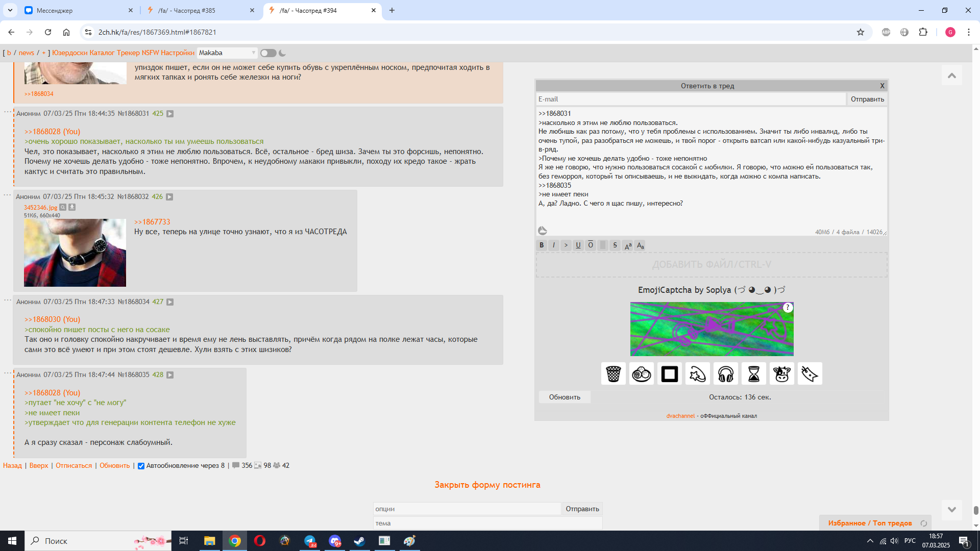Apply bold formatting in reply form
The width and height of the screenshot is (980, 551).
[x=542, y=245]
